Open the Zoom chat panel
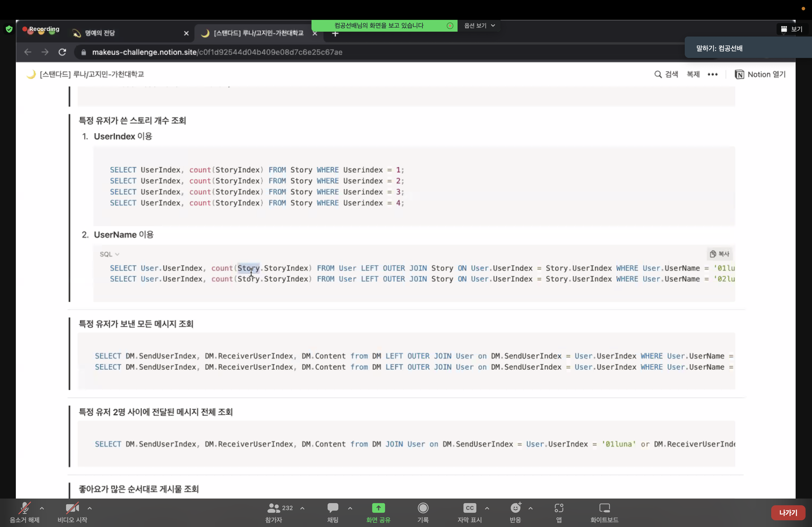 click(x=333, y=512)
